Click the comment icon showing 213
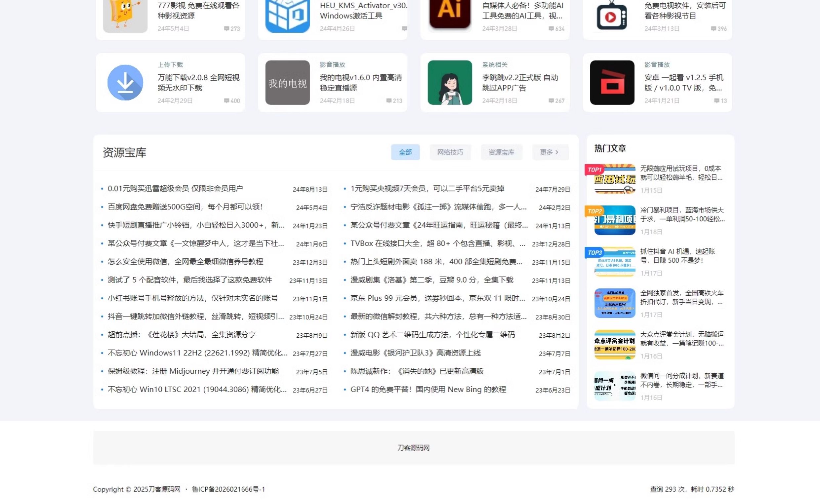This screenshot has height=504, width=820. tap(389, 101)
